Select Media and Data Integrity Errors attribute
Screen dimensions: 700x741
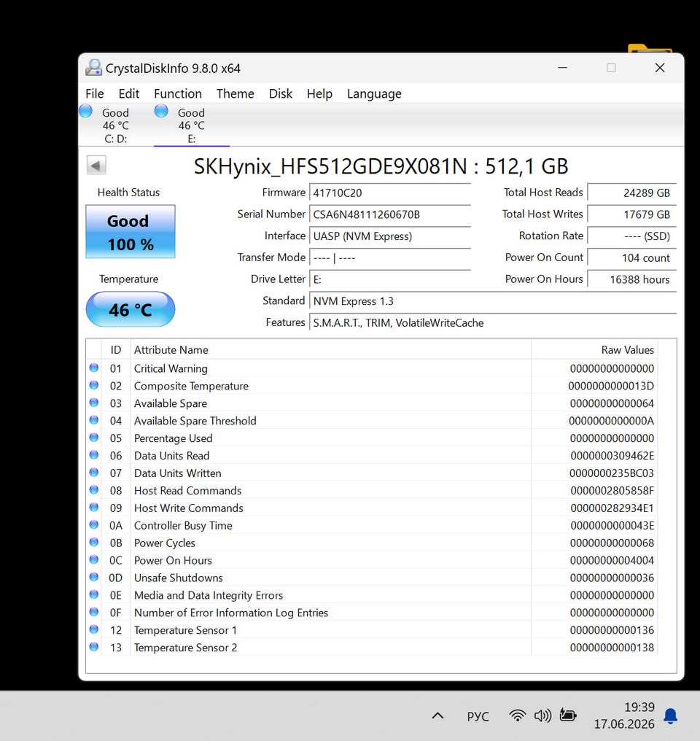[209, 595]
